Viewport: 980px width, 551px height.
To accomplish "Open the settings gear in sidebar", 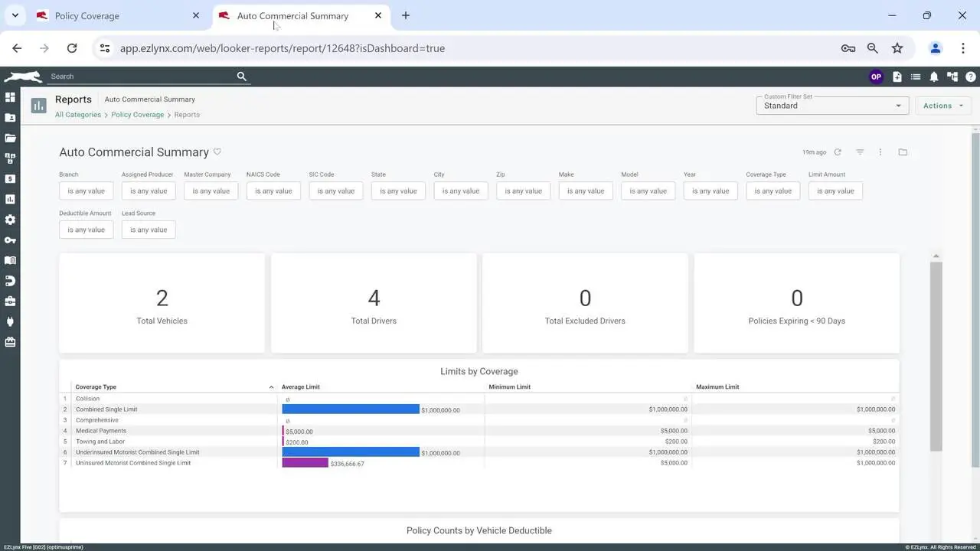I will (x=10, y=220).
